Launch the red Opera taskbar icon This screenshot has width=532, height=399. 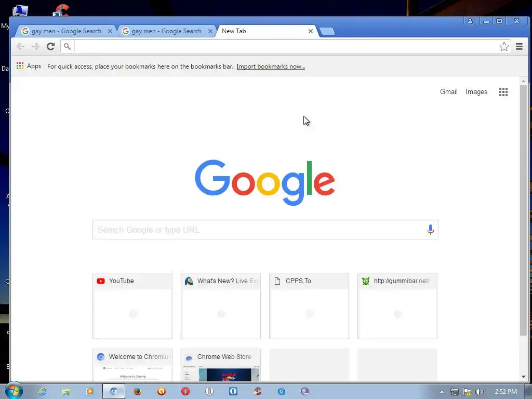click(x=185, y=392)
